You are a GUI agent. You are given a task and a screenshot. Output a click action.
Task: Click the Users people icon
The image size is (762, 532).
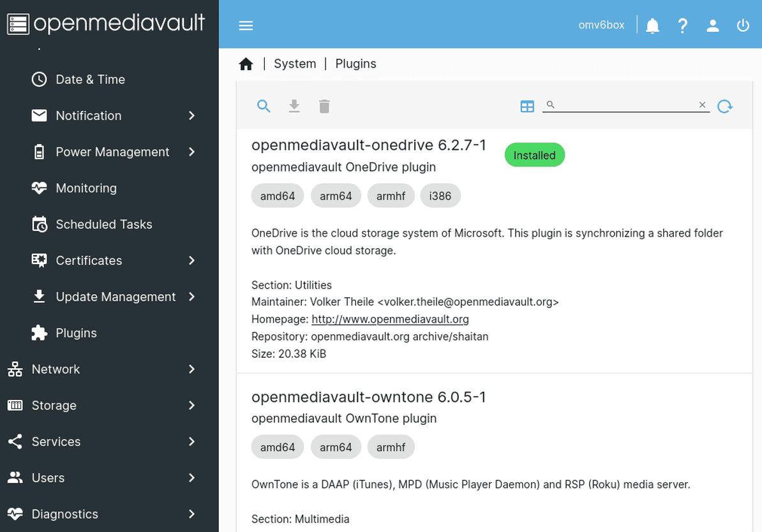tap(15, 478)
